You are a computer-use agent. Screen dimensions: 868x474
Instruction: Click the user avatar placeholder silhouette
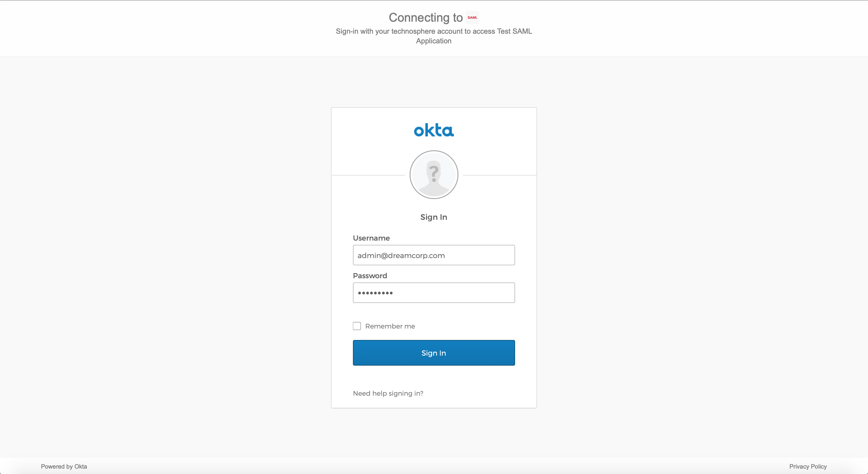click(434, 175)
